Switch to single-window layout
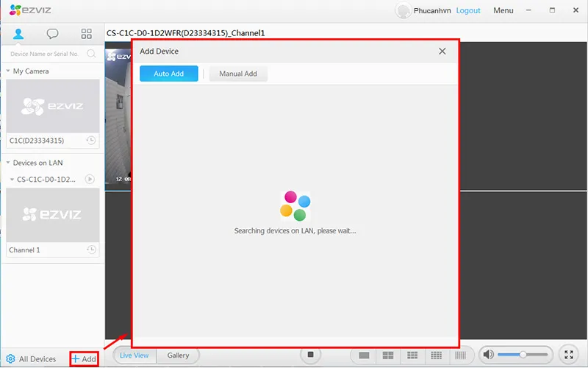Viewport: 588px width, 368px height. 364,355
